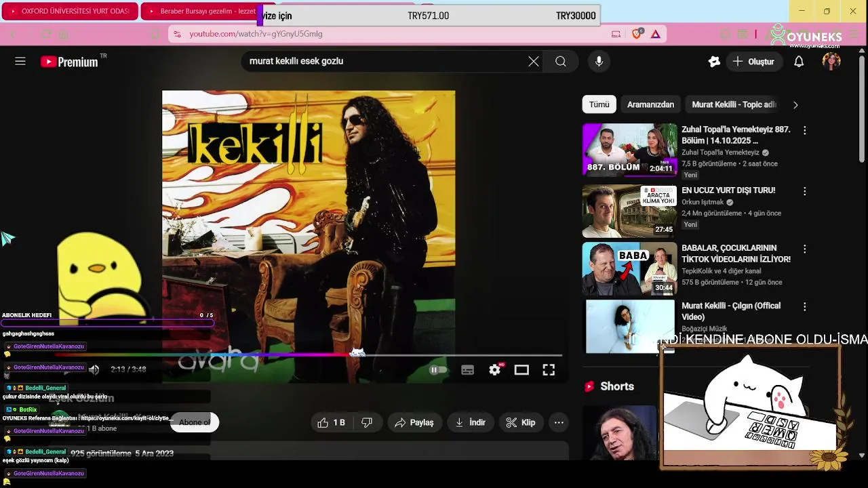Open the account avatar menu
Screen dimensions: 868x488
pyautogui.click(x=831, y=62)
